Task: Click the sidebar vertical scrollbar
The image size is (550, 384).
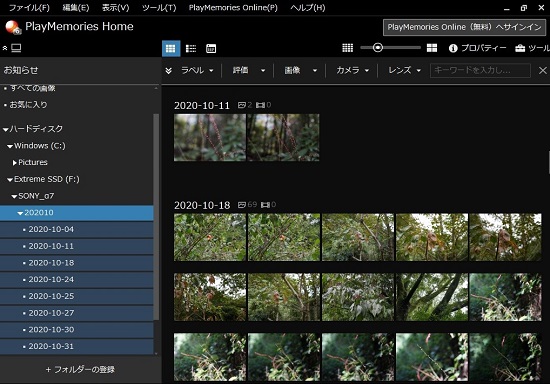Action: point(156,217)
